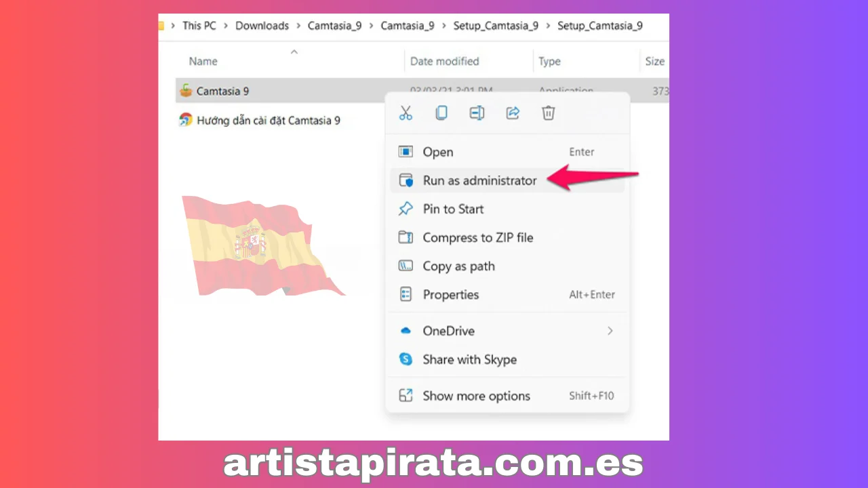The image size is (868, 488).
Task: Click the Compress to ZIP folder icon
Action: coord(406,237)
